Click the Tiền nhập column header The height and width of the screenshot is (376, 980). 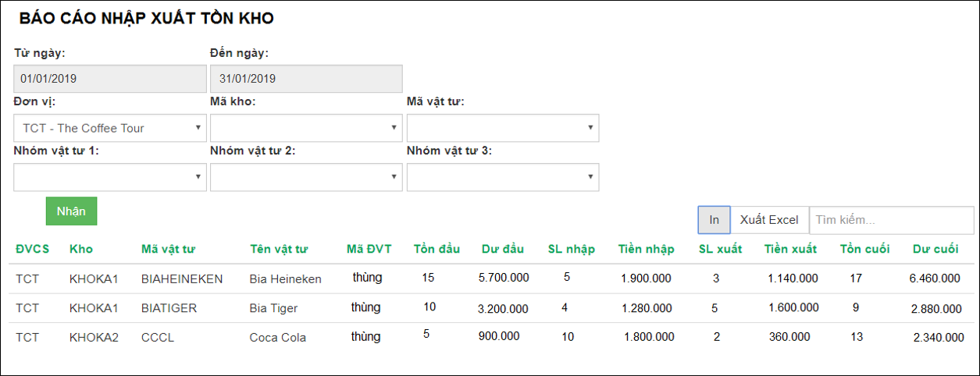coord(646,250)
